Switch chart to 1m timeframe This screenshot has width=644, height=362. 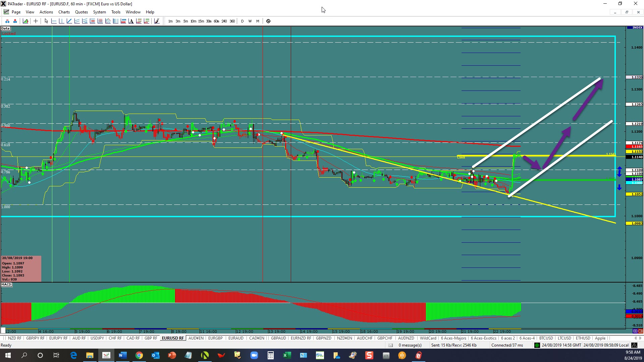click(170, 21)
